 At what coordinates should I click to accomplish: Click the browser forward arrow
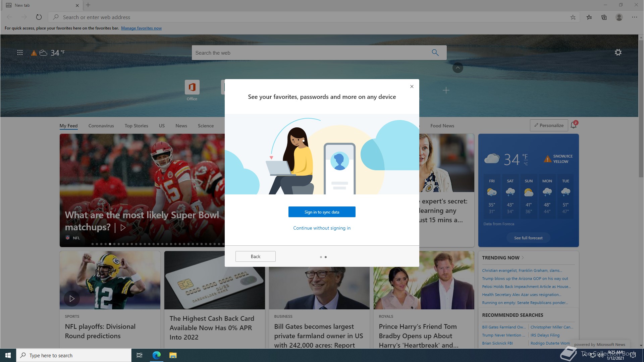coord(24,17)
